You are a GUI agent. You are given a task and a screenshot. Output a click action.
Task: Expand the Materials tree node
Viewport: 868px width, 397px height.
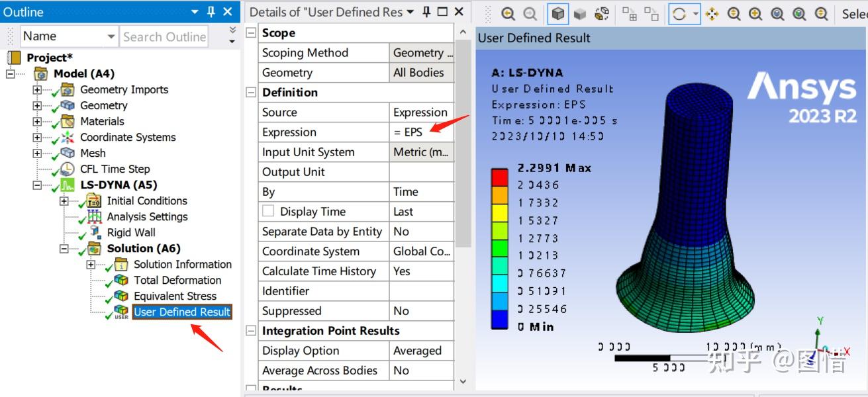(x=37, y=121)
